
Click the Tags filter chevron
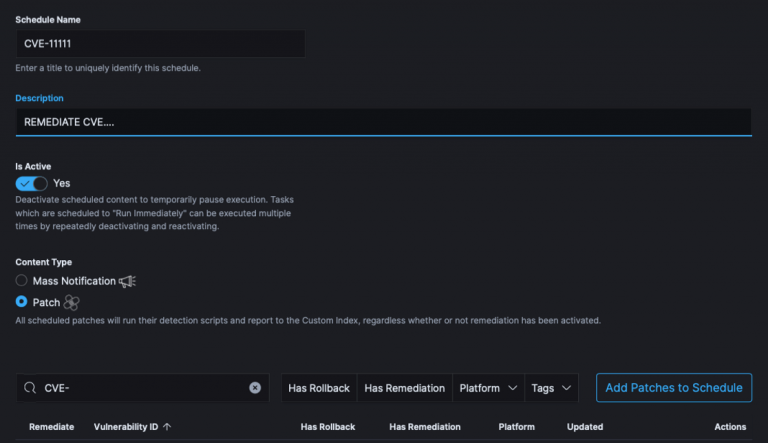566,388
